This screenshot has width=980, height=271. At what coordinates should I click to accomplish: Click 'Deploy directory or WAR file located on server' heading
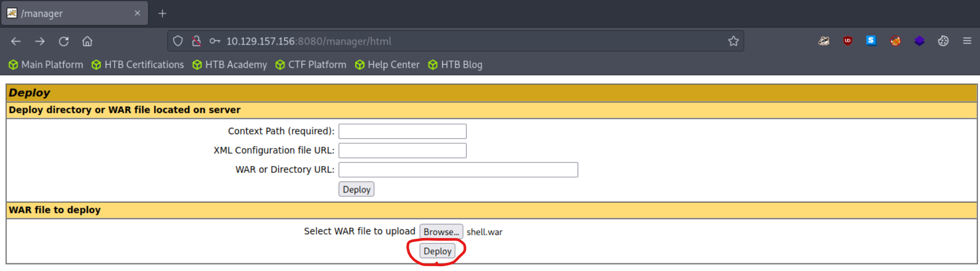(x=124, y=110)
